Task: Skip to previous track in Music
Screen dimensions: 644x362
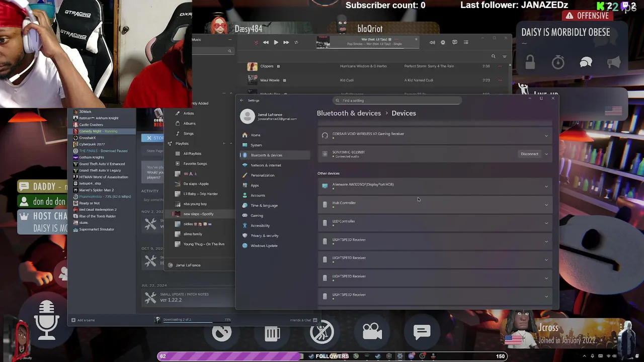Action: point(266,42)
